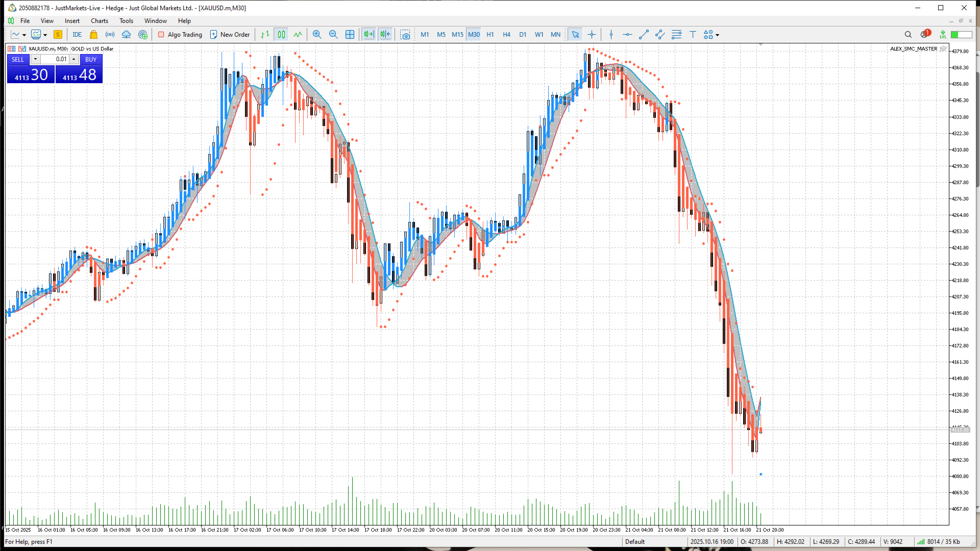
Task: Expand the chart type dropdown arrow
Action: click(x=24, y=35)
